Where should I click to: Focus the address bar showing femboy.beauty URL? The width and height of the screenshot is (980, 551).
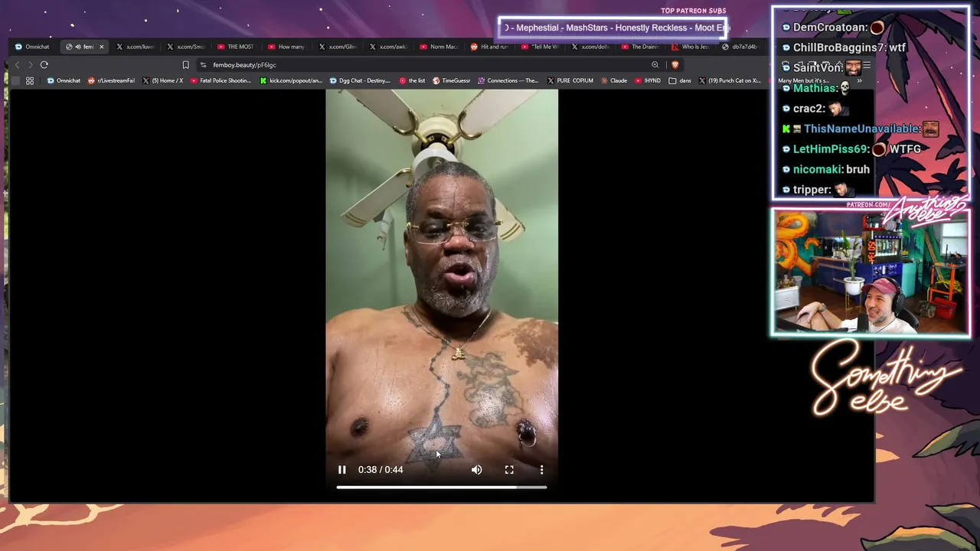425,65
